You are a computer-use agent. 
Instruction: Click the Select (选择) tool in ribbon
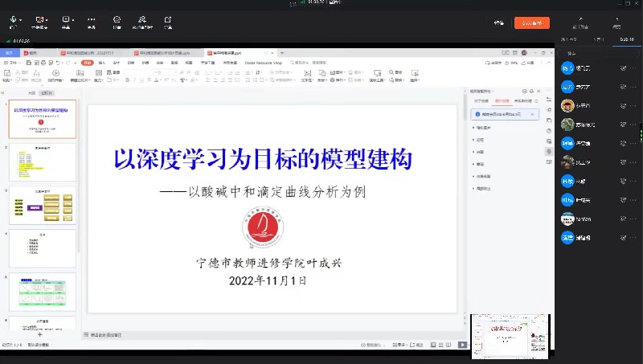pos(415,76)
